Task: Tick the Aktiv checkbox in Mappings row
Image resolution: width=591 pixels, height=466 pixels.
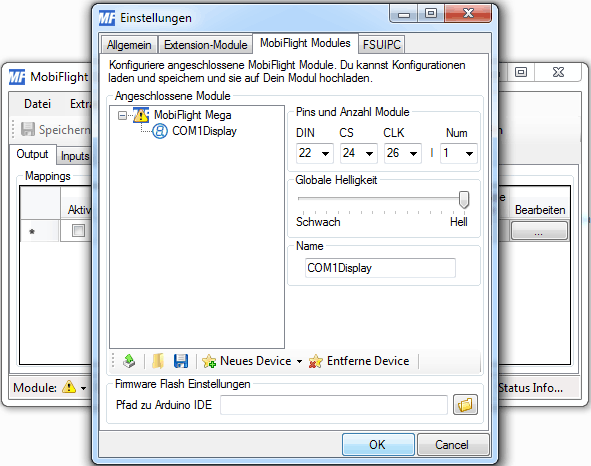Action: 78,230
